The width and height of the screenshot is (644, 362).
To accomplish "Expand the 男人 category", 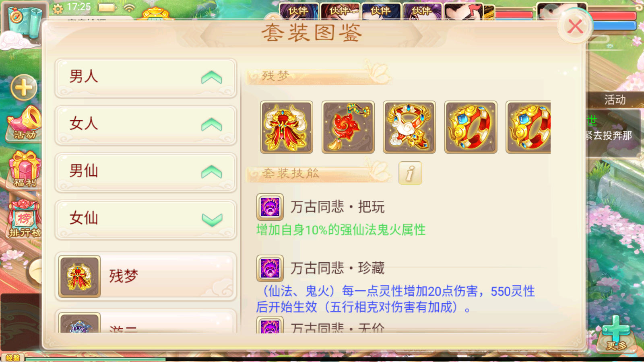I will (146, 78).
